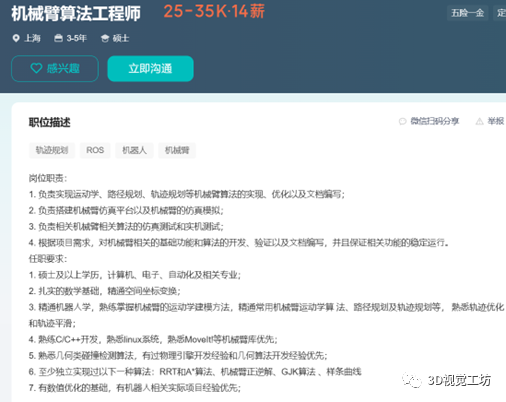Click the 硕士 education text
Screen dimensions: 506x402
pos(121,38)
